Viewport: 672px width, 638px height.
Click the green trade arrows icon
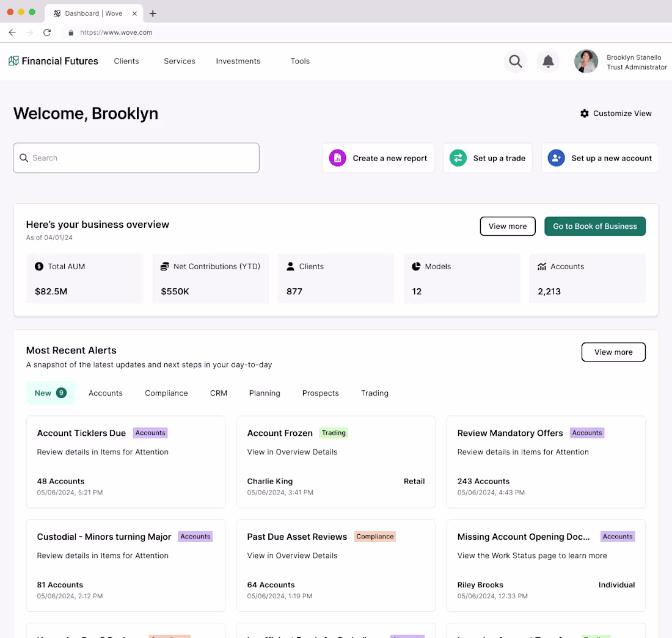[x=458, y=158]
